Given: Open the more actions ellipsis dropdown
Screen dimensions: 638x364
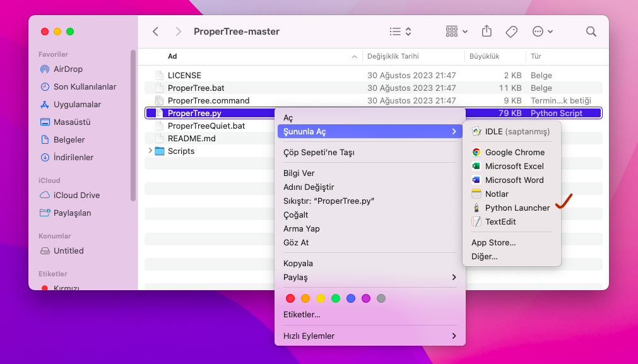Looking at the screenshot, I should (542, 32).
